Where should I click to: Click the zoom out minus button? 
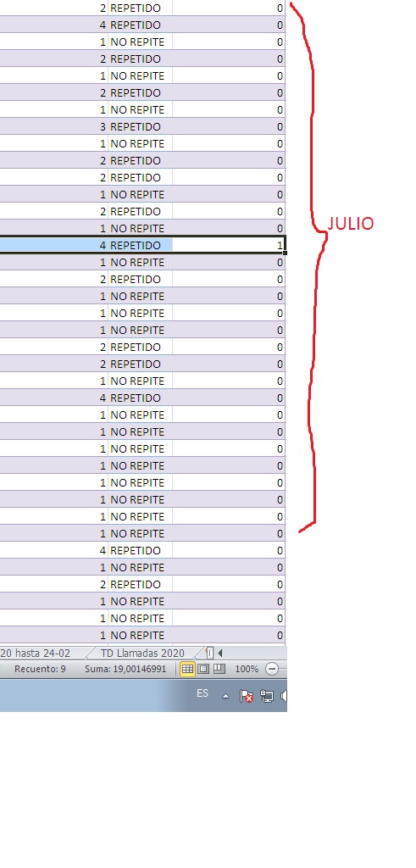click(x=272, y=669)
